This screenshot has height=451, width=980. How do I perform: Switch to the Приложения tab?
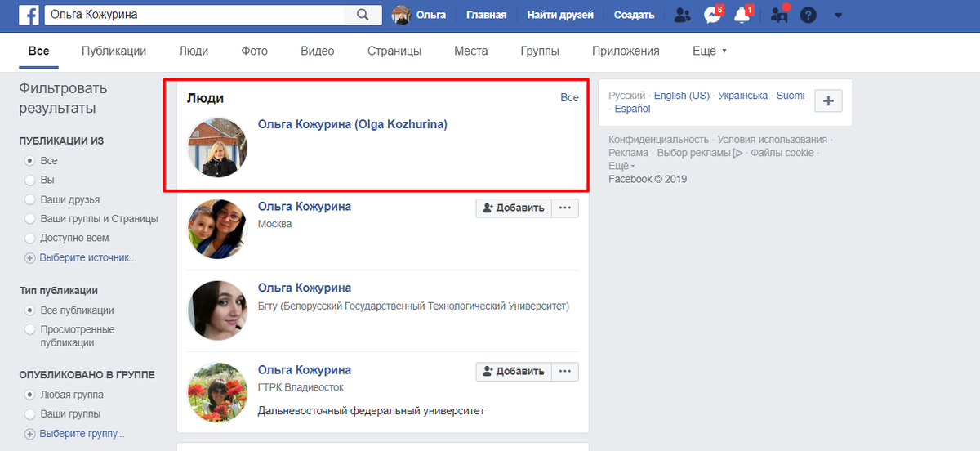click(626, 51)
